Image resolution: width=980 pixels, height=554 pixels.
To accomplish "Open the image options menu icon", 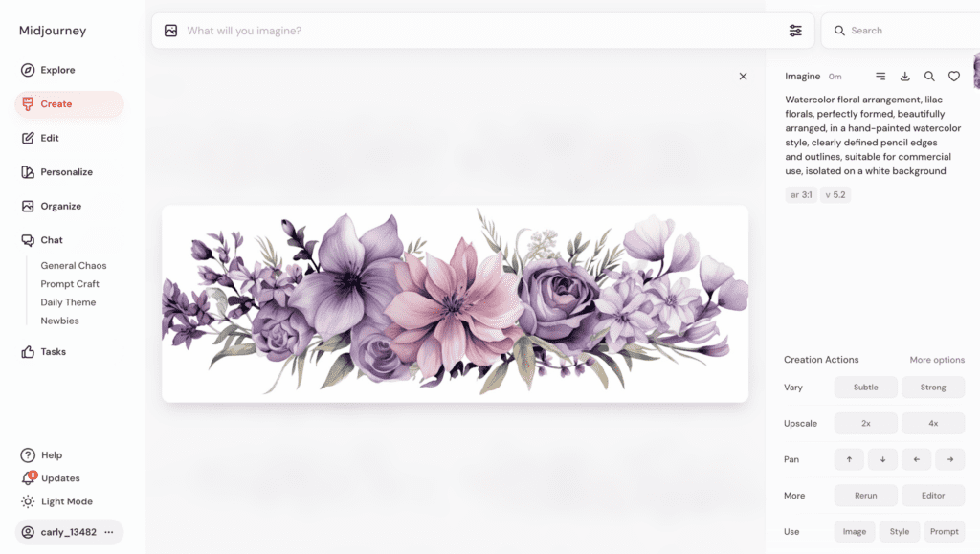I will tap(880, 77).
